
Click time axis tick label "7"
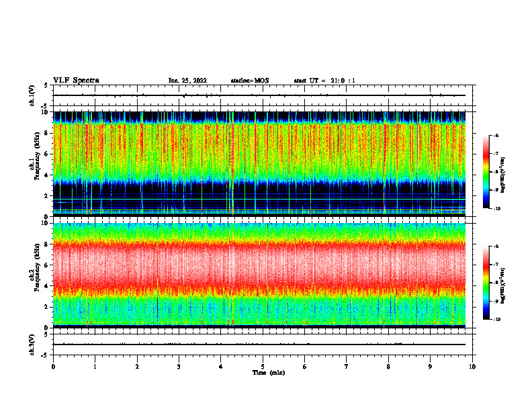point(347,367)
